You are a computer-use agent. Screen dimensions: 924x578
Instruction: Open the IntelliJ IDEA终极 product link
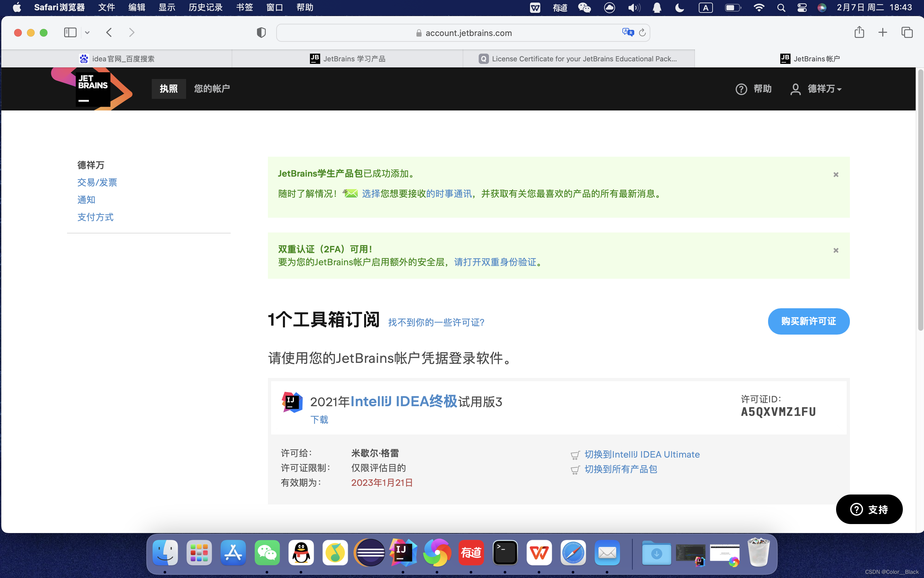point(404,401)
